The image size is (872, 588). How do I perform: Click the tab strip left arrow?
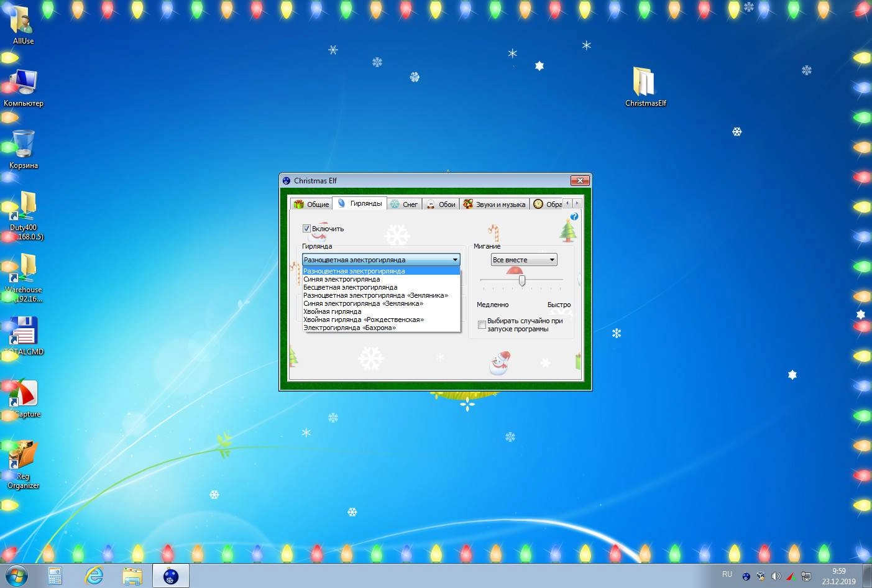[x=567, y=203]
